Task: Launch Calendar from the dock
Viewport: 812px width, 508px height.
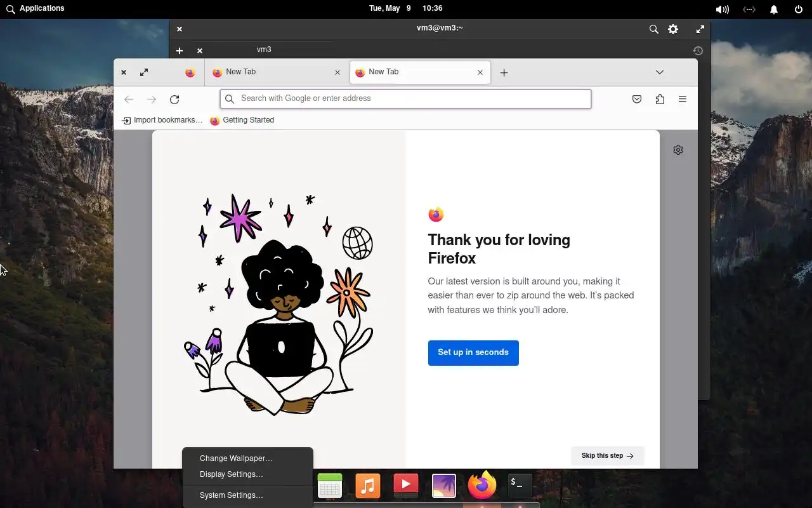Action: [330, 486]
